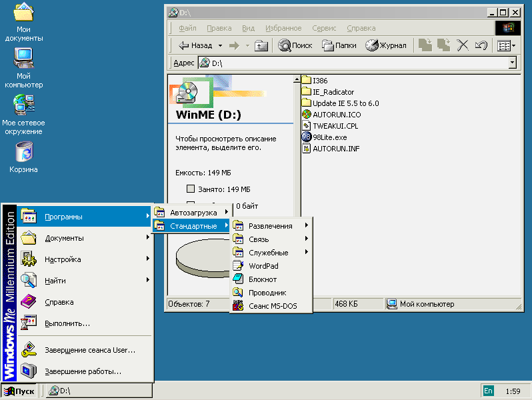Click the Forward arrow toolbar button

point(234,45)
